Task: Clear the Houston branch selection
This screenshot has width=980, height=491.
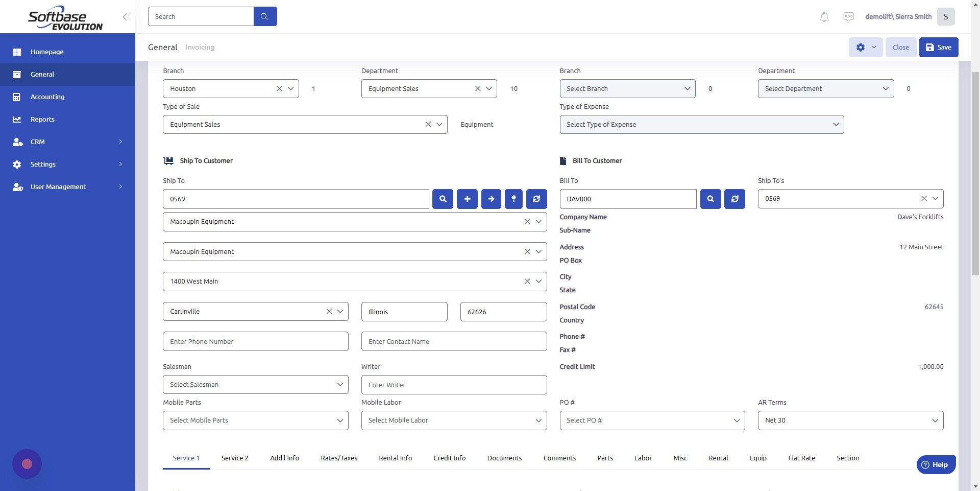Action: point(279,88)
